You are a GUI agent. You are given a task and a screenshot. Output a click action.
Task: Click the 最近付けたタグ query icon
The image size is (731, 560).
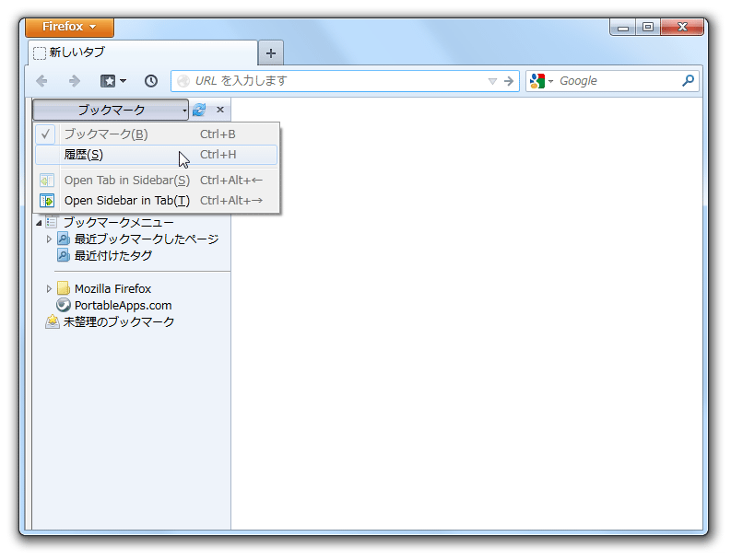tap(64, 255)
